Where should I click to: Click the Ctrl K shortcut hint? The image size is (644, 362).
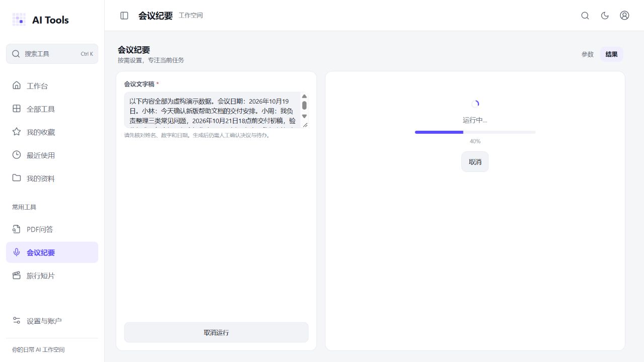[87, 54]
